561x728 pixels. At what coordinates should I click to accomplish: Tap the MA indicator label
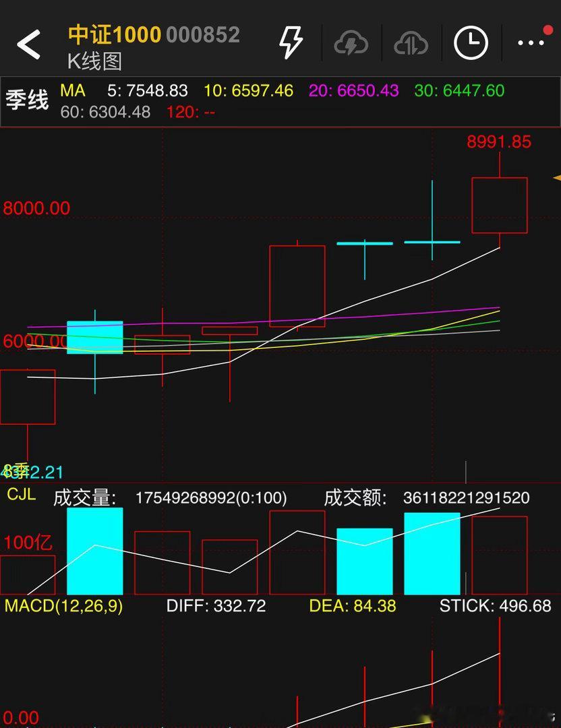(72, 90)
